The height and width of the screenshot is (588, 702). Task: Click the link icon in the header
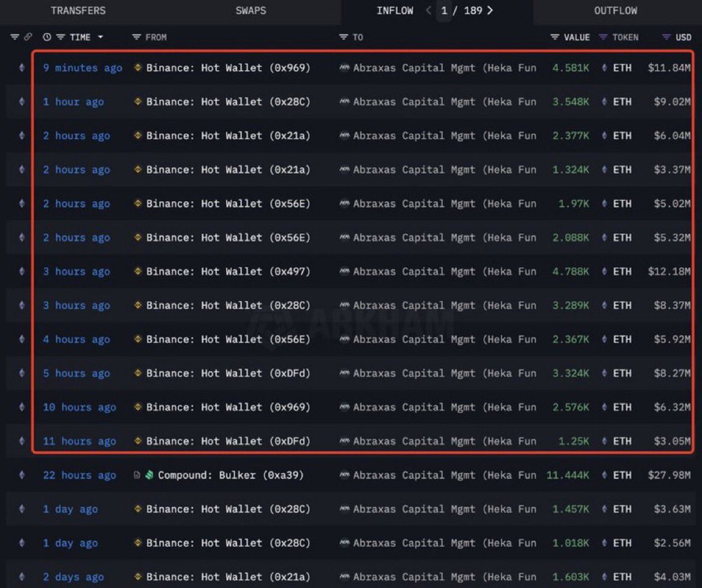[x=28, y=37]
